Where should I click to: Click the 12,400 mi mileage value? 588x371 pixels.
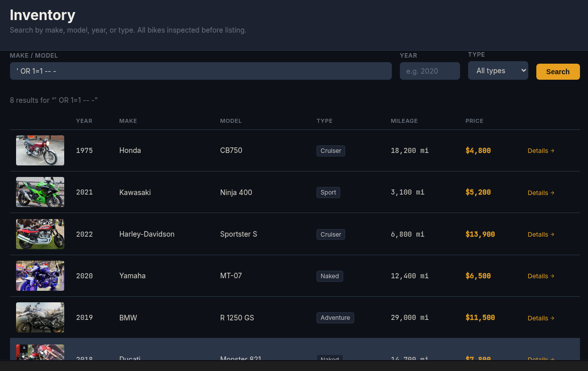[x=409, y=275]
